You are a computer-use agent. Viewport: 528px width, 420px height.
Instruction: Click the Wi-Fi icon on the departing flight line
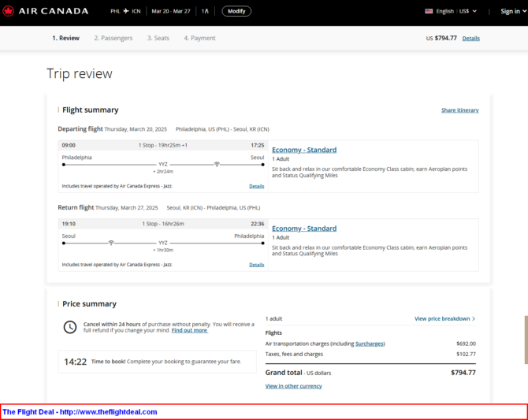[x=217, y=165]
